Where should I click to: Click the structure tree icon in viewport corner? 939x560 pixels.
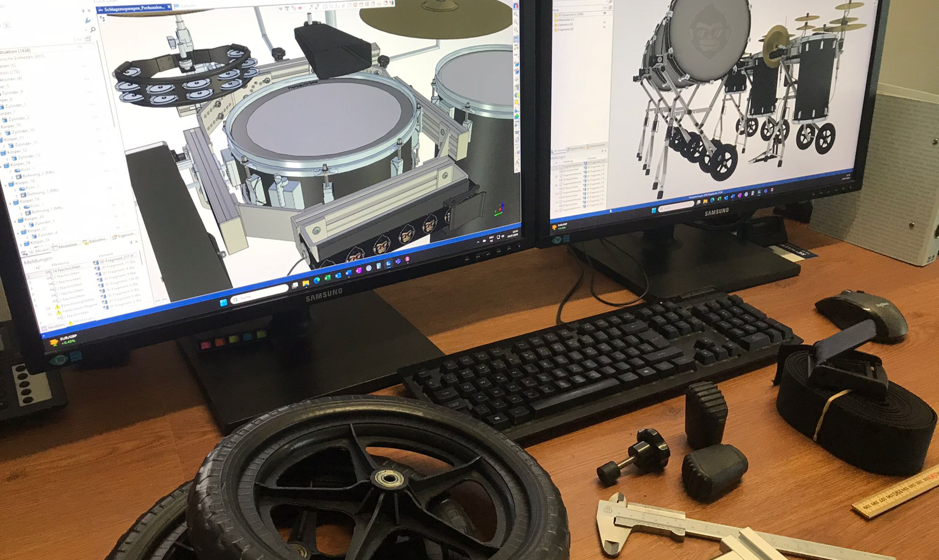(102, 18)
